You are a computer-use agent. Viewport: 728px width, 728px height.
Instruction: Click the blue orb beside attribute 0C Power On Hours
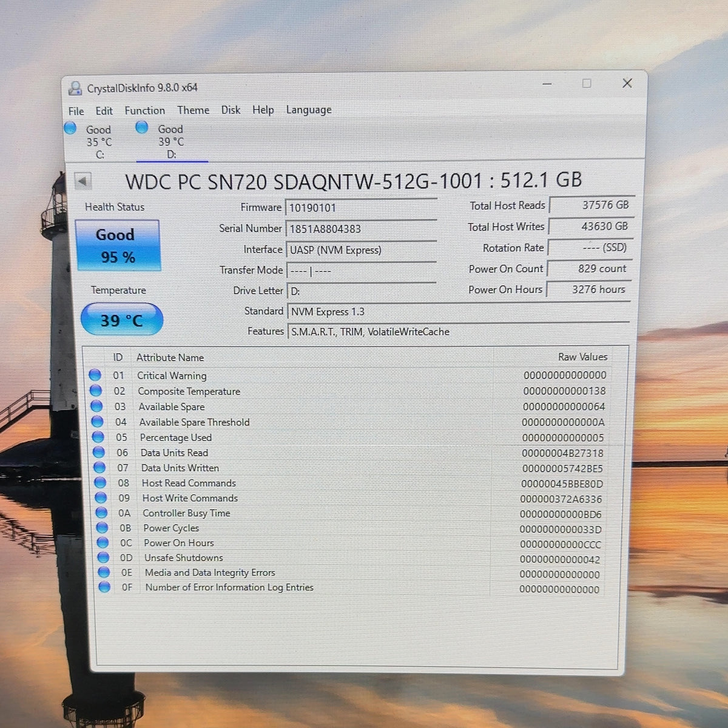click(103, 542)
